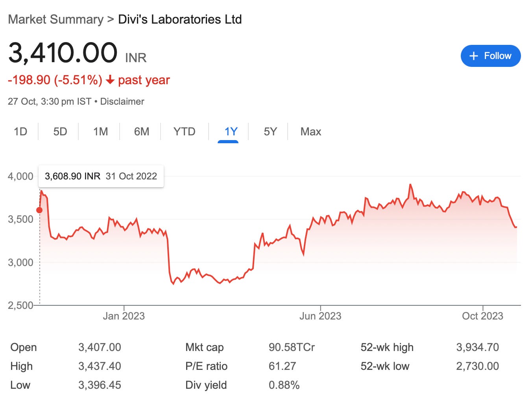Viewport: 532px width, 399px height.
Task: Click the Open value 3,407.00
Action: click(x=100, y=347)
